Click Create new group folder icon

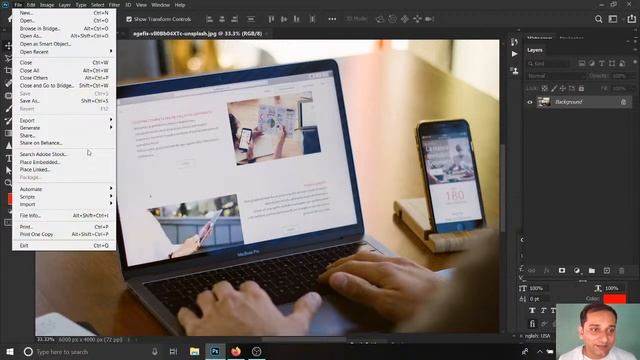click(x=592, y=270)
